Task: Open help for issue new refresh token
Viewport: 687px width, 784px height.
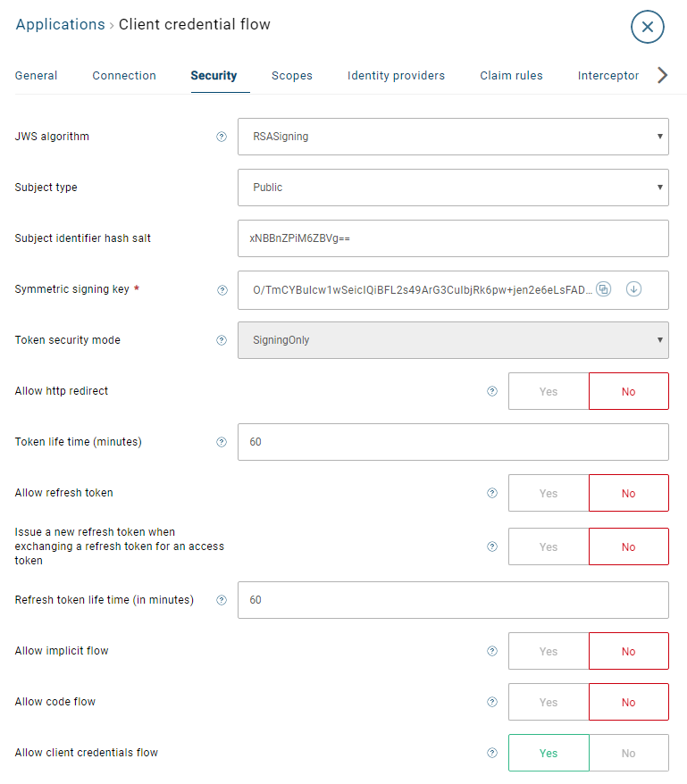Action: (x=492, y=546)
